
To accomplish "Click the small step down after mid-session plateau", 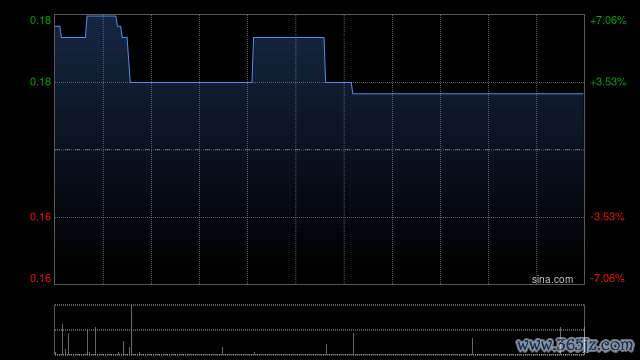I will tap(352, 88).
